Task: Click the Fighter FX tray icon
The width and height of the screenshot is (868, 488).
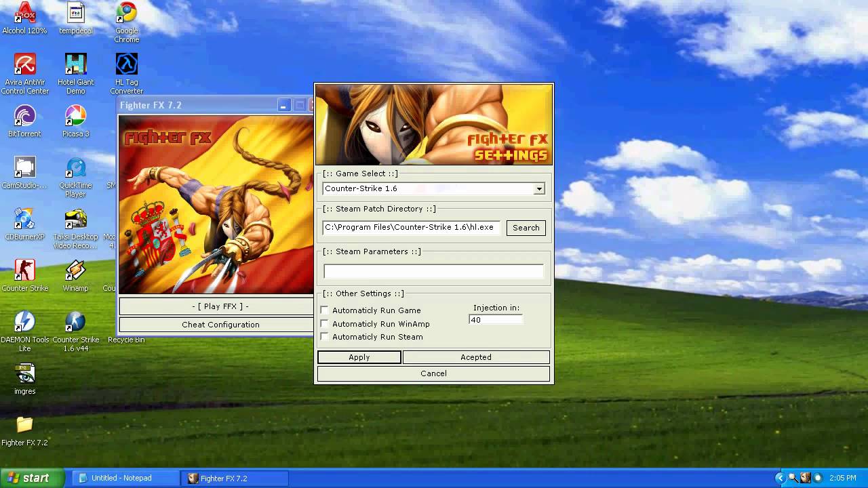Action: (805, 478)
